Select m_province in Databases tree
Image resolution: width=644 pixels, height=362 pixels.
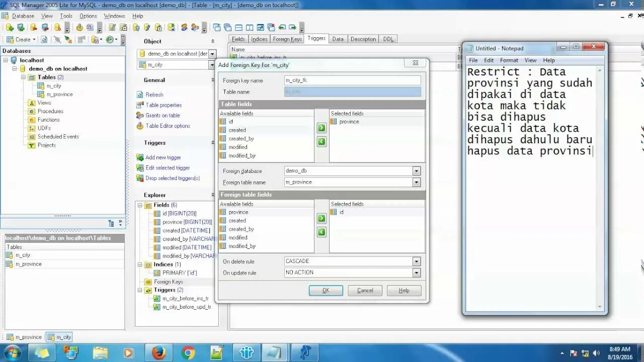tap(59, 95)
